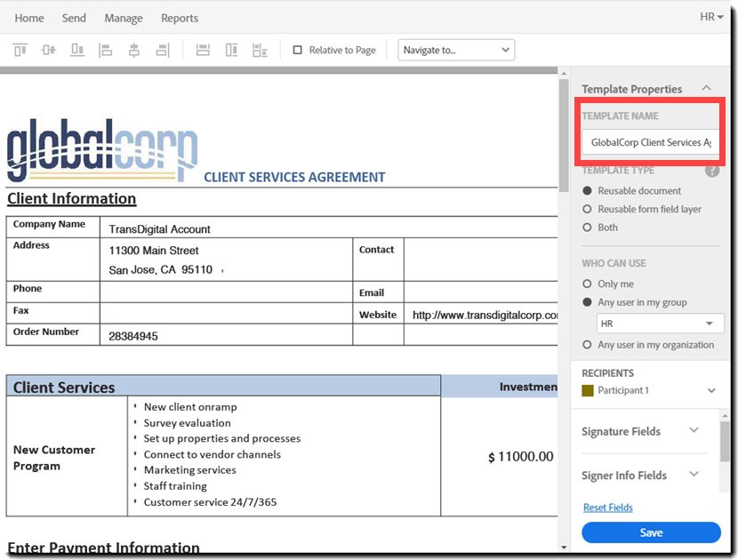
Task: Click the align bottom edges icon
Action: [77, 50]
